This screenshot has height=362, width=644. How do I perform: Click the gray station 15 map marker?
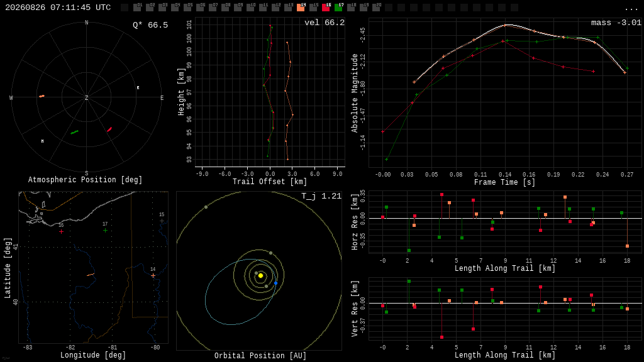[162, 221]
